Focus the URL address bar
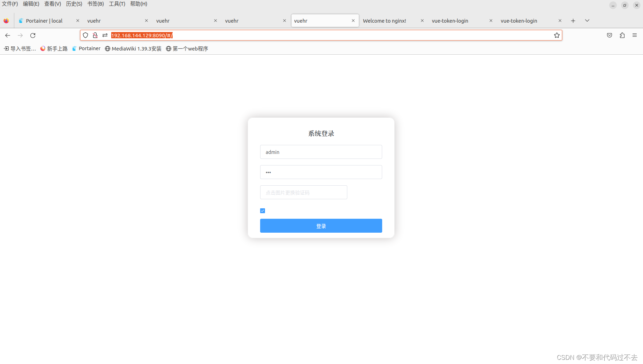 pyautogui.click(x=321, y=35)
